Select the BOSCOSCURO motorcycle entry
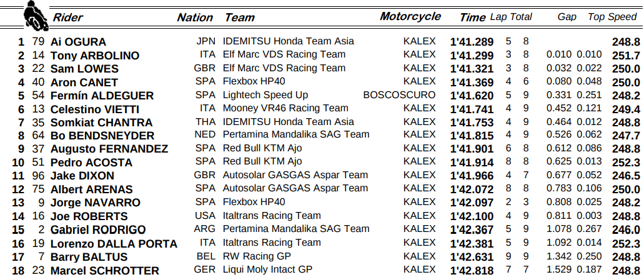The image size is (644, 277). coord(399,95)
